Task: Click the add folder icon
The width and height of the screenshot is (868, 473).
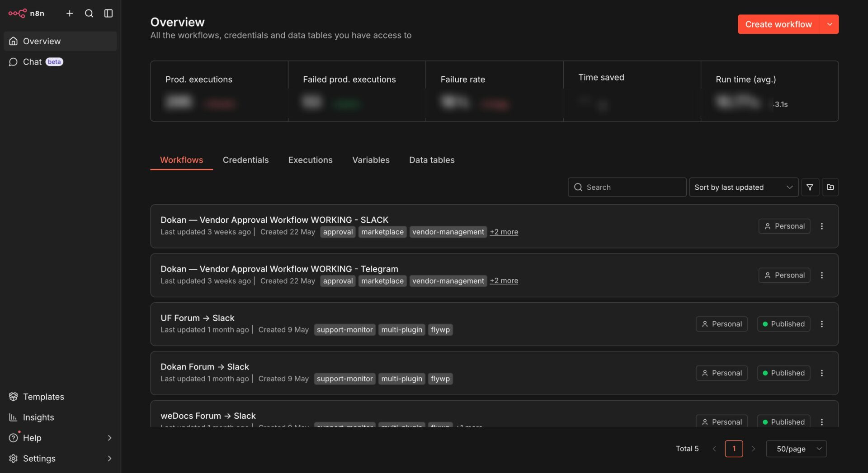Action: [830, 187]
